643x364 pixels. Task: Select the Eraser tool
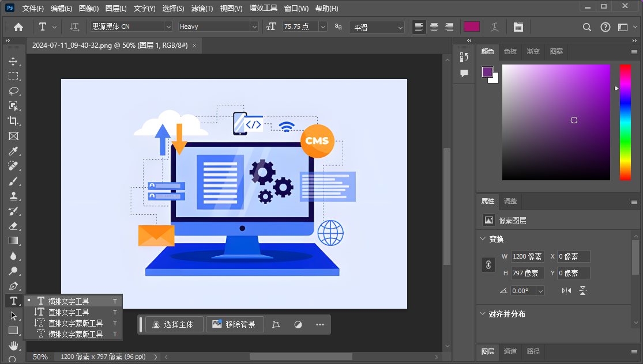click(x=13, y=226)
